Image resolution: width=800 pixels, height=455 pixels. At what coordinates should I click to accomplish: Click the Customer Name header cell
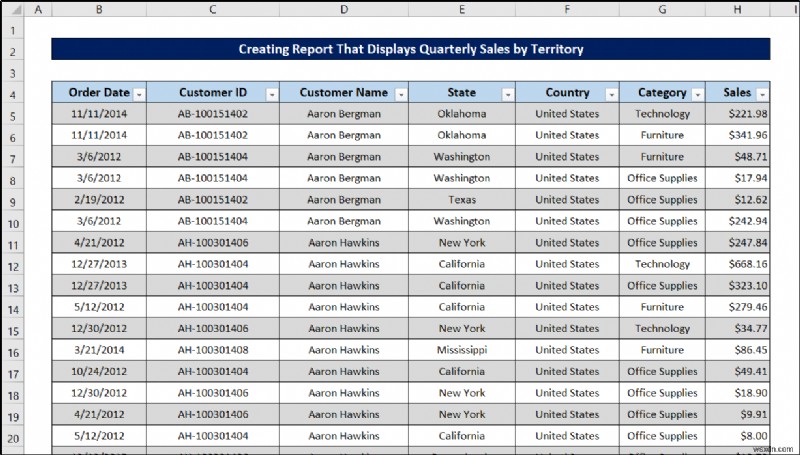click(x=344, y=92)
